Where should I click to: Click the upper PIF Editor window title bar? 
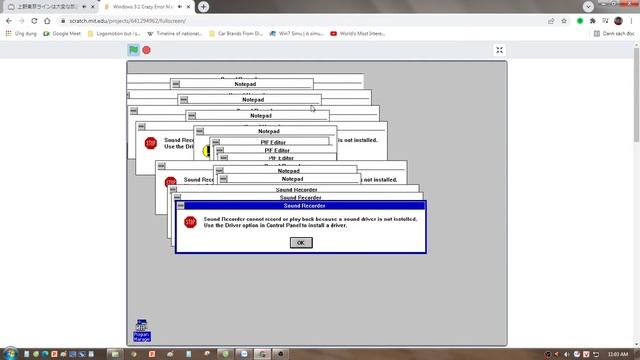tap(273, 142)
